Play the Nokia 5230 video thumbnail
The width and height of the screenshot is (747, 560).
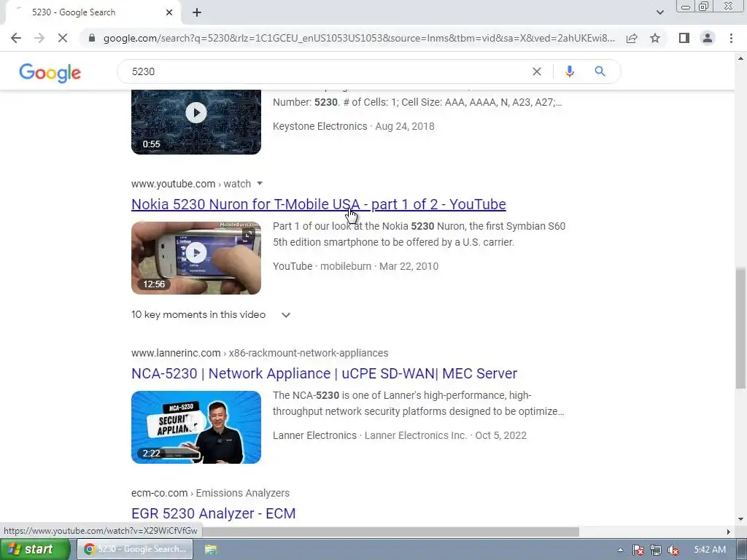point(196,257)
